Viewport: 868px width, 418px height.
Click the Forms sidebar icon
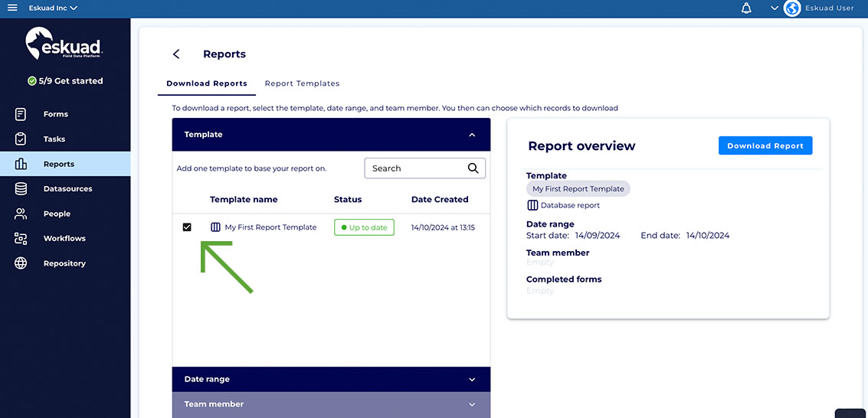pyautogui.click(x=21, y=114)
